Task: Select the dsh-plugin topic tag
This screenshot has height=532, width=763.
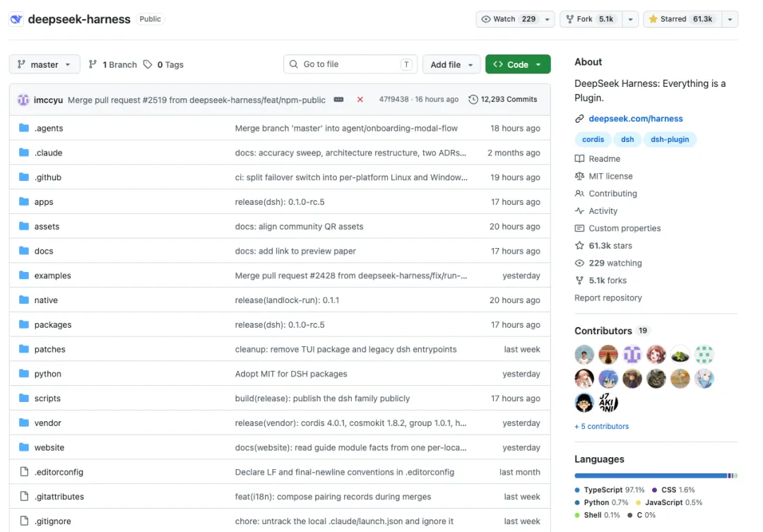Action: point(670,139)
